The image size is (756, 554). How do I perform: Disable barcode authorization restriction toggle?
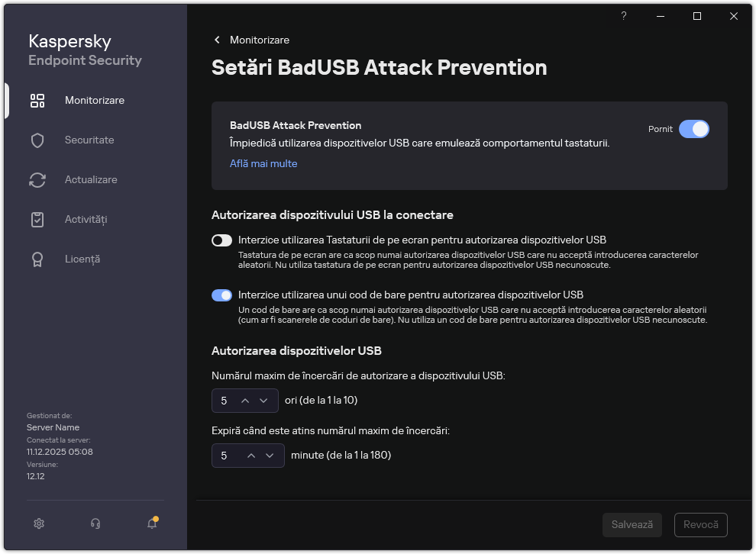(x=221, y=294)
